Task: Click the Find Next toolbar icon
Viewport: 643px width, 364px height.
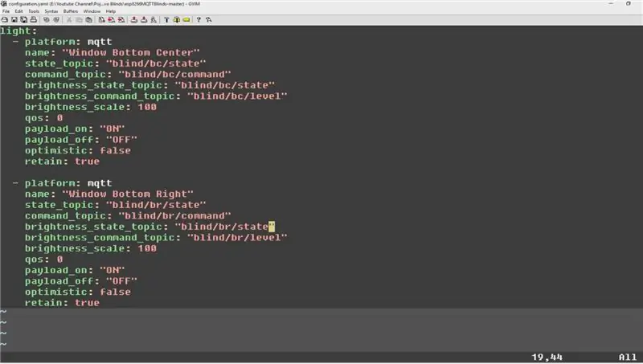Action: [x=111, y=19]
